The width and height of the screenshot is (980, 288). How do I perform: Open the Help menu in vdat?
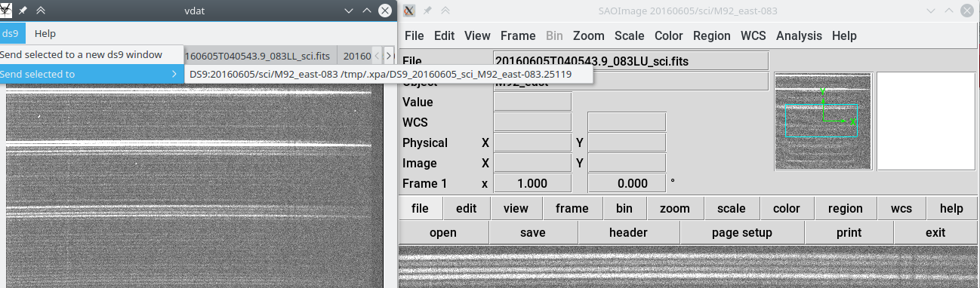[45, 33]
